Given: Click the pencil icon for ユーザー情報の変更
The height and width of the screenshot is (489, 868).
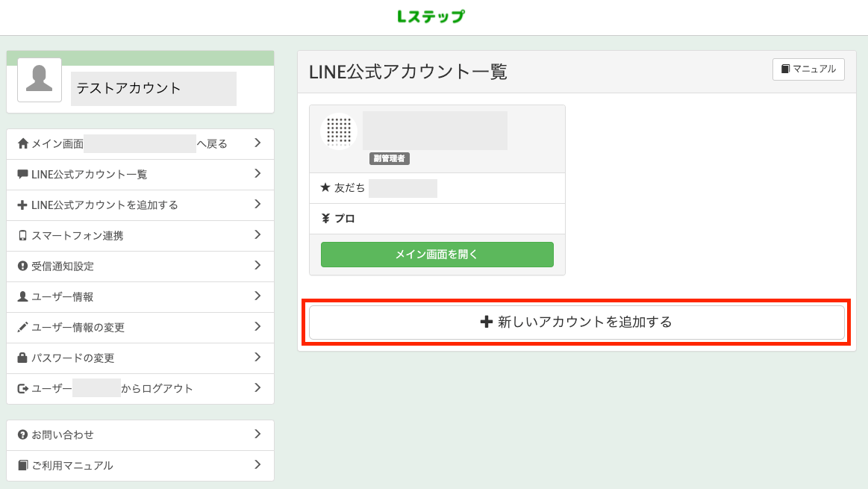Looking at the screenshot, I should pos(22,327).
